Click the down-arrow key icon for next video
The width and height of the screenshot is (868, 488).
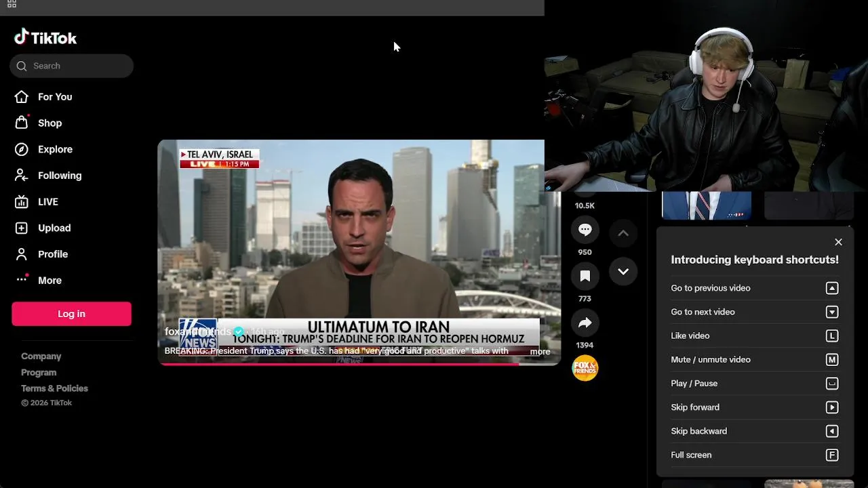click(x=832, y=312)
